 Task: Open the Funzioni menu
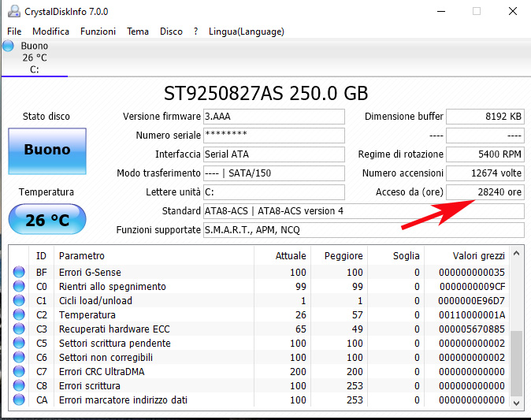pyautogui.click(x=98, y=32)
